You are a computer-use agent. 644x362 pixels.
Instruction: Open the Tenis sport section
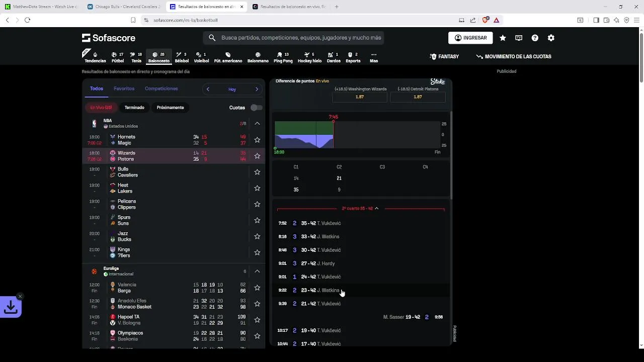point(136,57)
